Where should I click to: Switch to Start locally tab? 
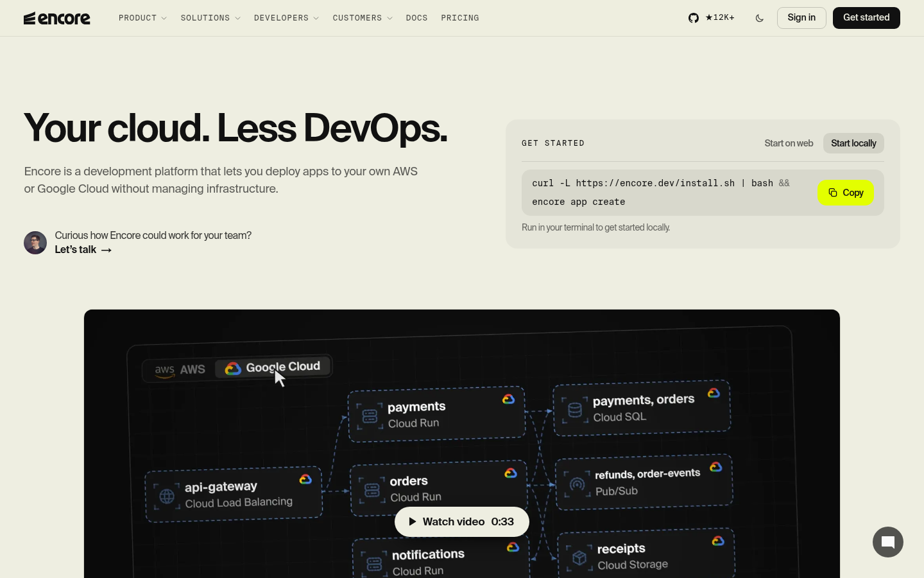(853, 143)
